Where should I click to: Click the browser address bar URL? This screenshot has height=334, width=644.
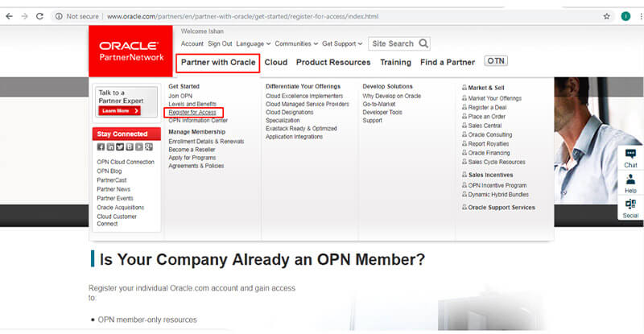[x=242, y=16]
